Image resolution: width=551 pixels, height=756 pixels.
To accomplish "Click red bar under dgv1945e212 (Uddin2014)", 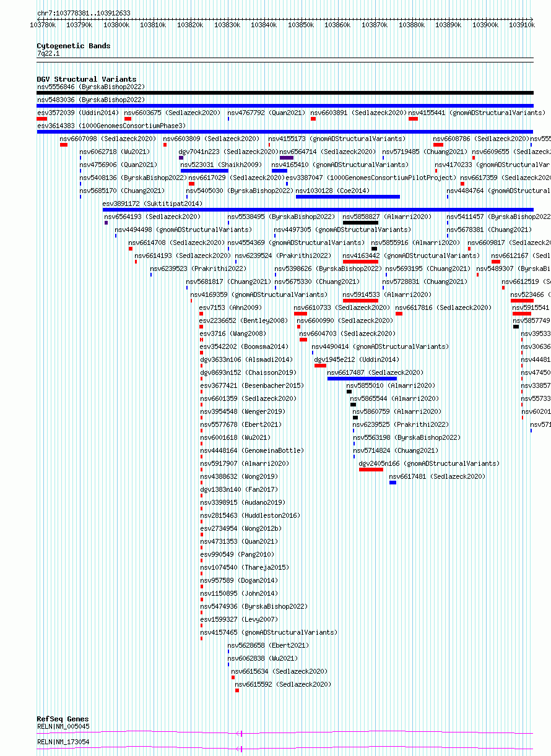I will (320, 366).
